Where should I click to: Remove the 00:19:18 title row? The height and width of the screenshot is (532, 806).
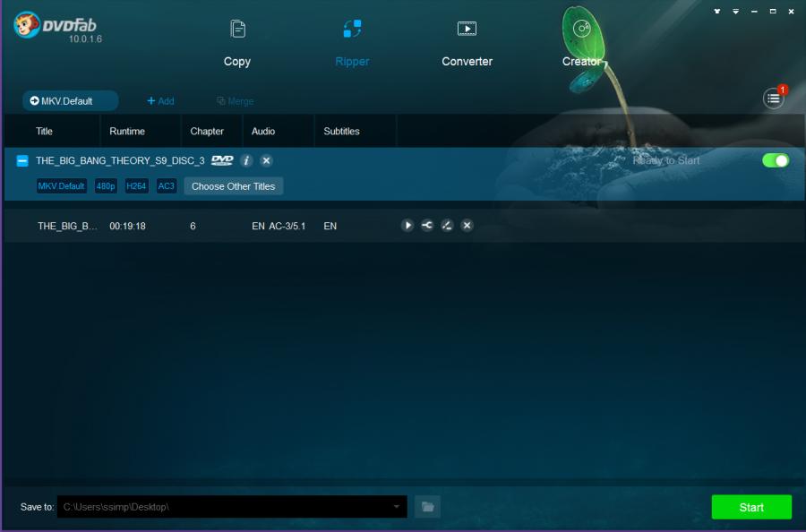[x=467, y=226]
